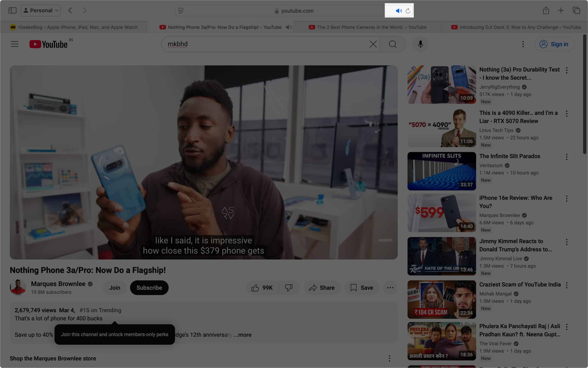The width and height of the screenshot is (588, 368).
Task: Open options for Marques Brownlee store shelf
Action: click(x=389, y=358)
